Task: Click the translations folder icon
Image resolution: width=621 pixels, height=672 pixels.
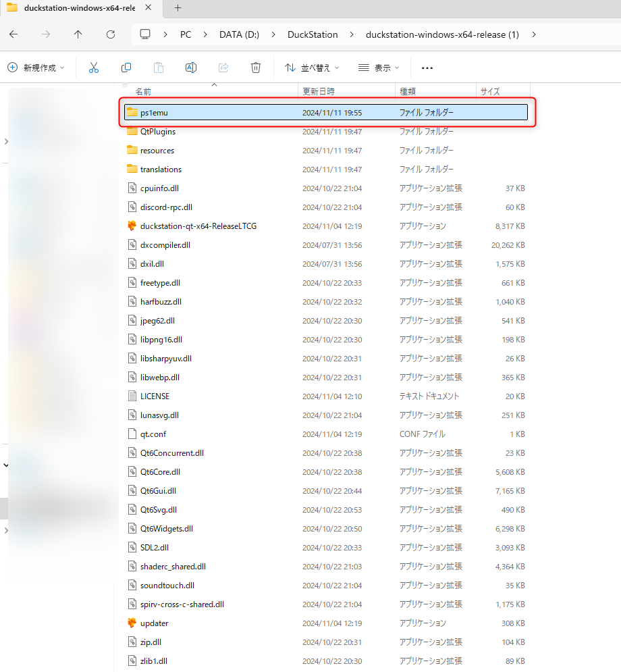Action: tap(132, 169)
